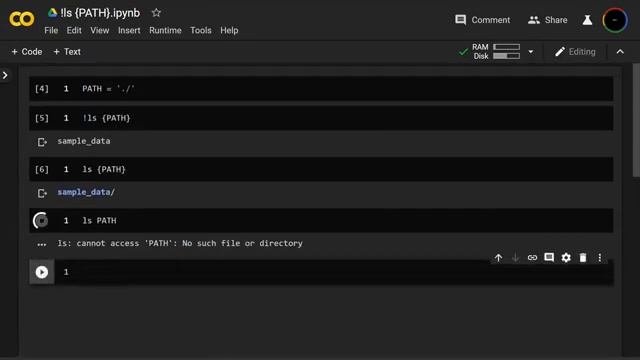640x360 pixels.
Task: Move cell up with the up arrow
Action: 498,258
